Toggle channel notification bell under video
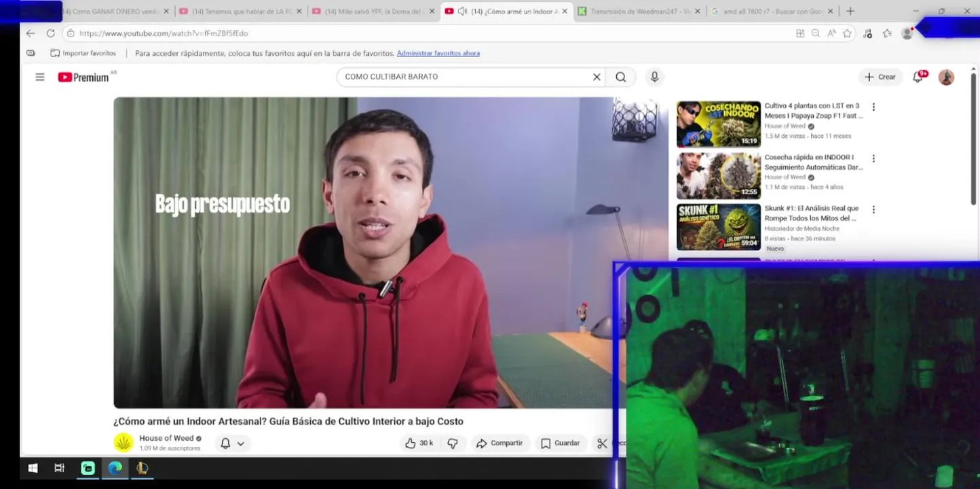Screen dimensions: 980x489 point(225,443)
